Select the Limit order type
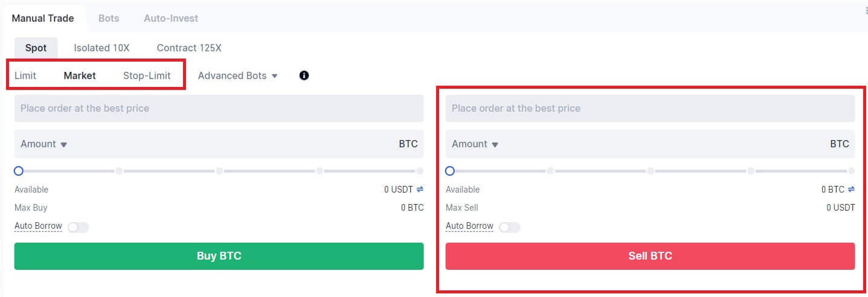The image size is (868, 297). (25, 75)
